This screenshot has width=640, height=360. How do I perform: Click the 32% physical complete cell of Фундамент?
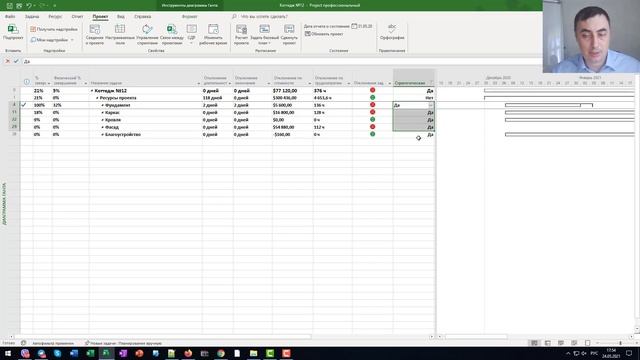click(70, 105)
